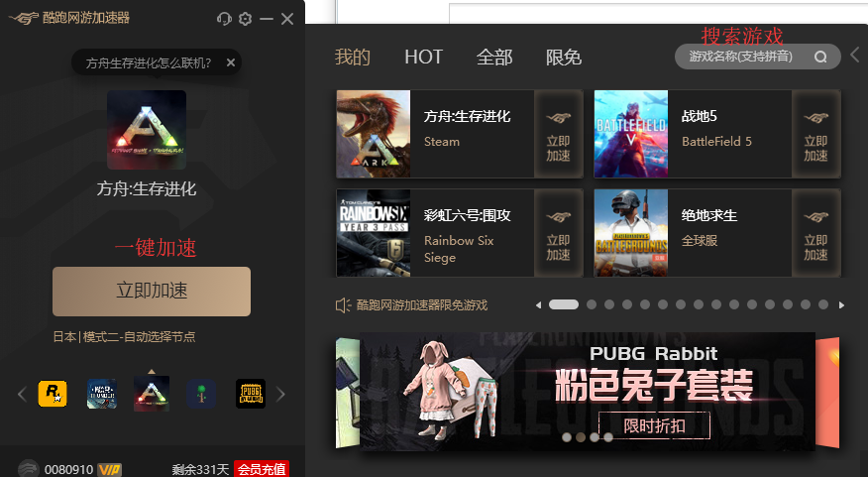Show next games with right carousel arrow
This screenshot has width=868, height=477.
pyautogui.click(x=280, y=395)
